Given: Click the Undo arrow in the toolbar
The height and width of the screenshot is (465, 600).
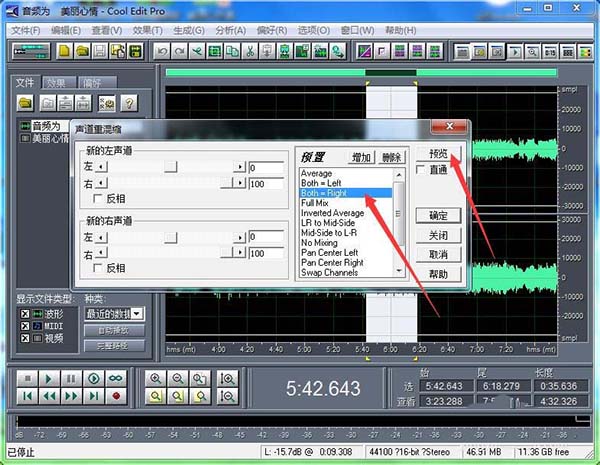Looking at the screenshot, I should point(163,50).
